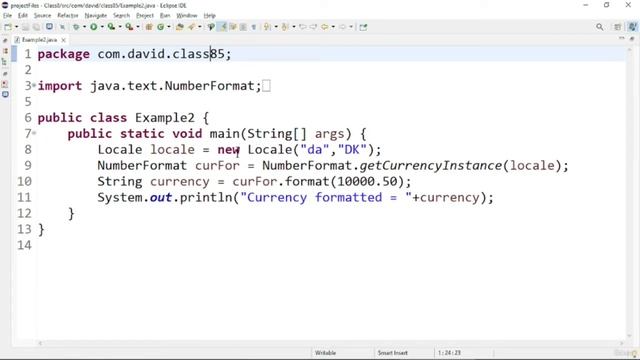640x360 pixels.
Task: Click the External Tools run icon
Action: point(129,27)
